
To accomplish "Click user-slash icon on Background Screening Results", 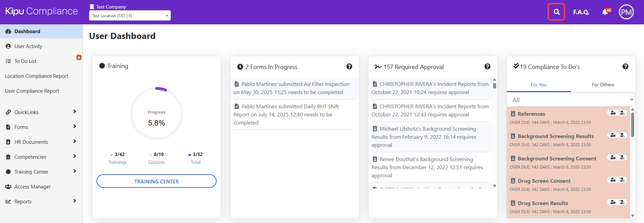I will tap(622, 135).
